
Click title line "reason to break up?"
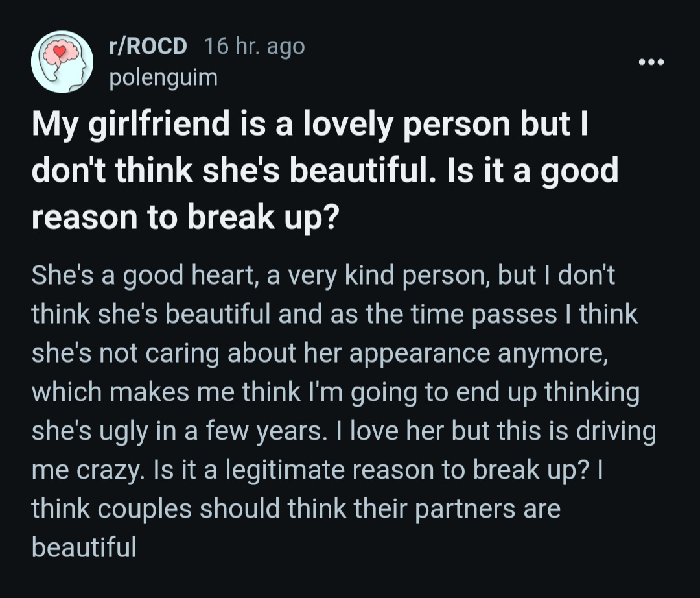coord(185,217)
